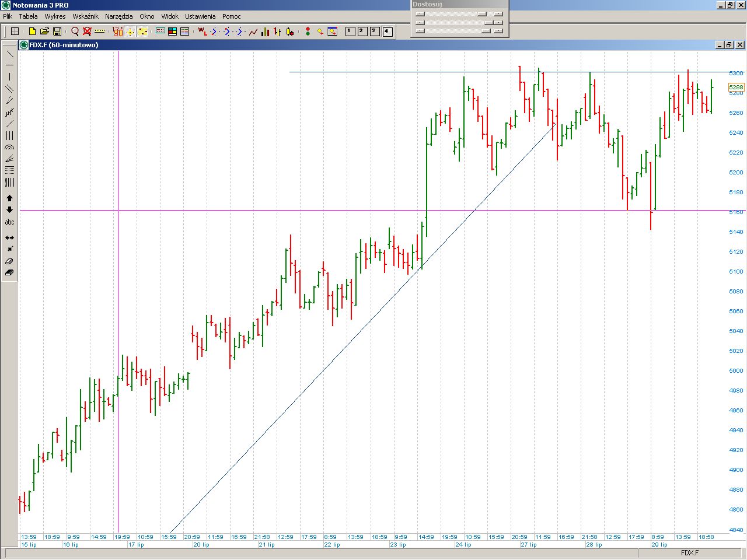This screenshot has height=560, width=747.
Task: Select the eraser tool at sidebar bottom
Action: (9, 272)
